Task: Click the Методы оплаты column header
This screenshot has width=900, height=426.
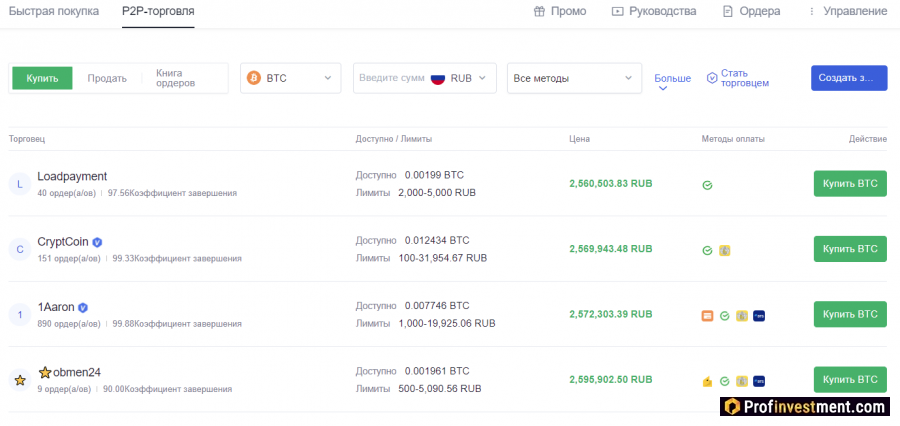Action: (733, 139)
